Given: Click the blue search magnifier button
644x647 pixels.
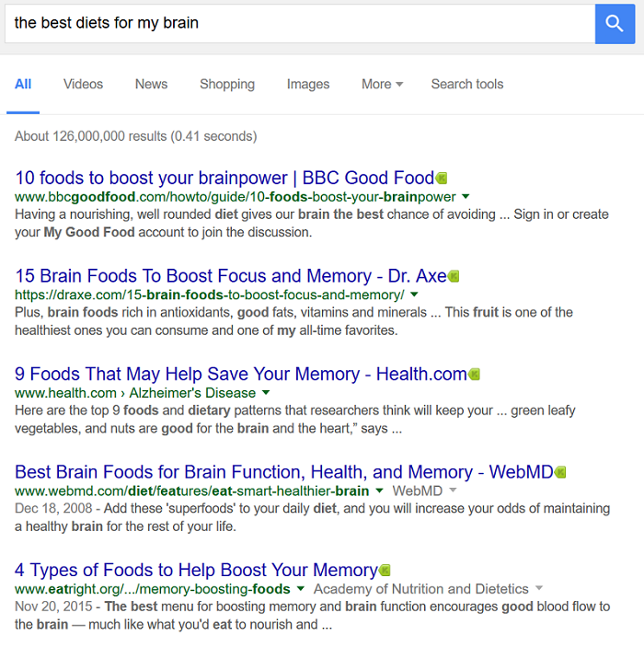Looking at the screenshot, I should [615, 22].
